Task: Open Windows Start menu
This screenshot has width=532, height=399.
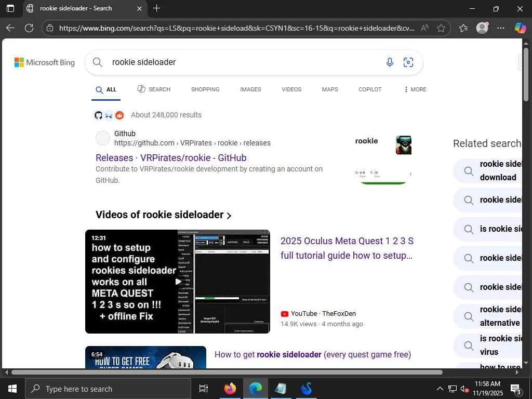Action: pos(12,389)
